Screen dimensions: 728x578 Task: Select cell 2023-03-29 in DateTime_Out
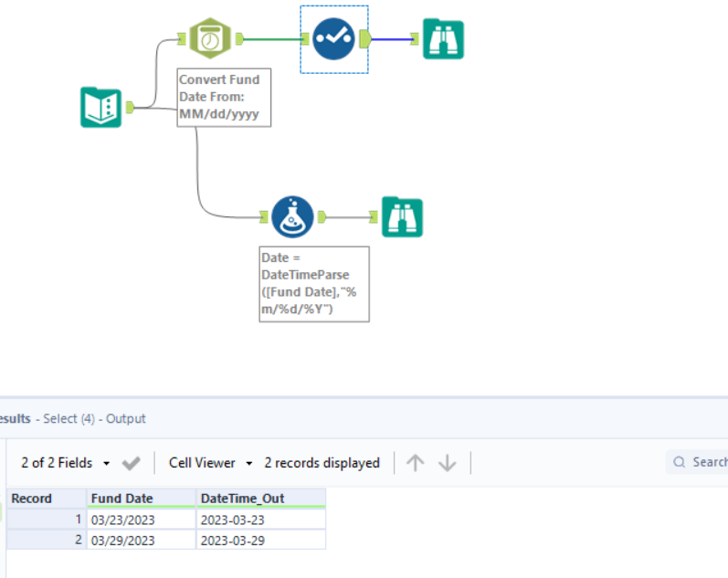click(261, 540)
